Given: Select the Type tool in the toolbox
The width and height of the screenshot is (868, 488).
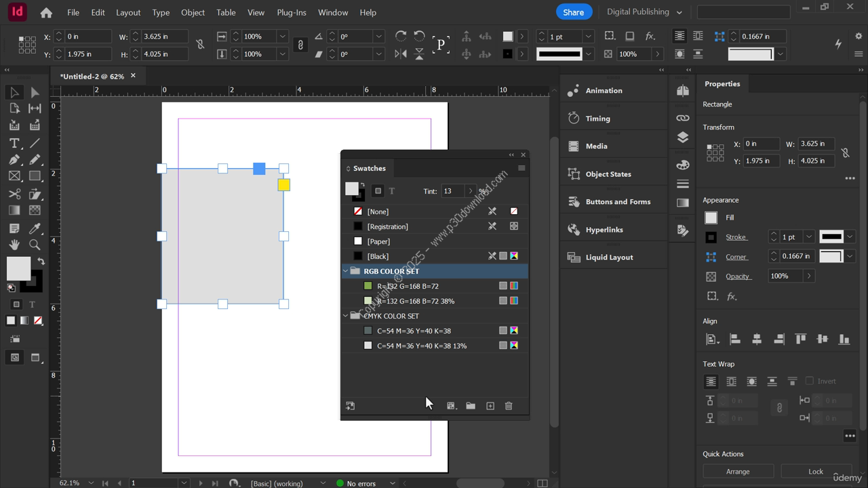Looking at the screenshot, I should pos(14,143).
